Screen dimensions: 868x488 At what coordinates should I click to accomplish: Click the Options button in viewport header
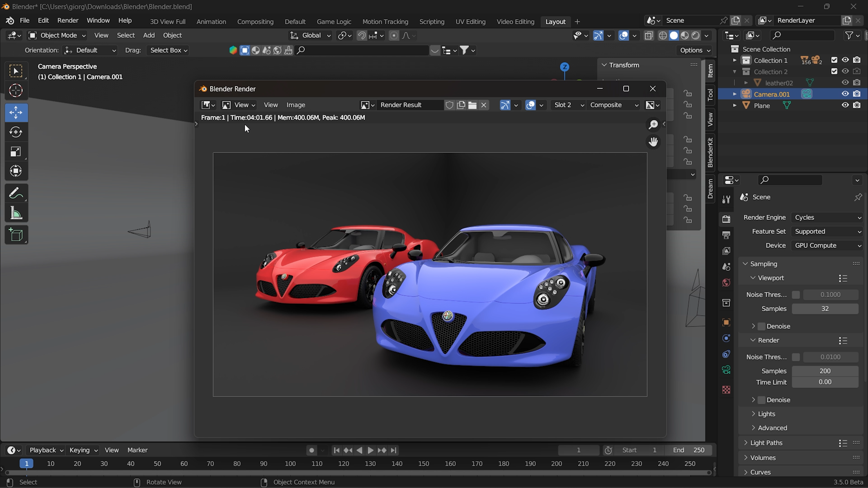694,50
